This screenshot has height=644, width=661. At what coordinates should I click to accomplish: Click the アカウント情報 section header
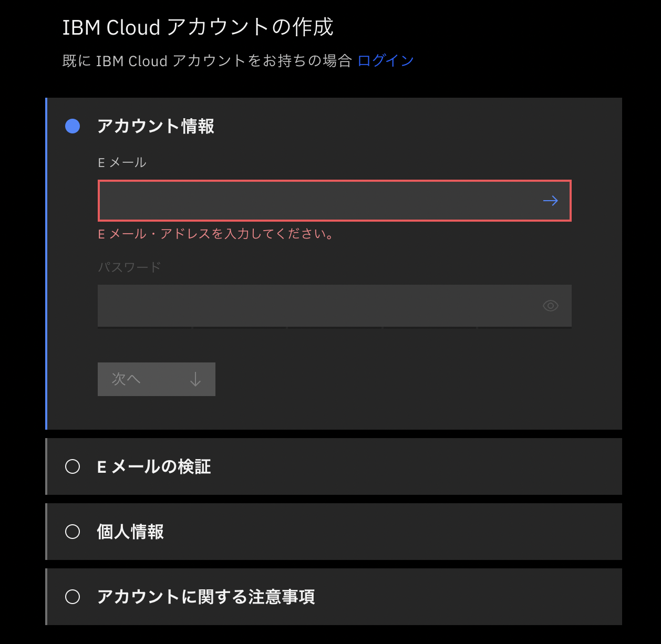156,126
